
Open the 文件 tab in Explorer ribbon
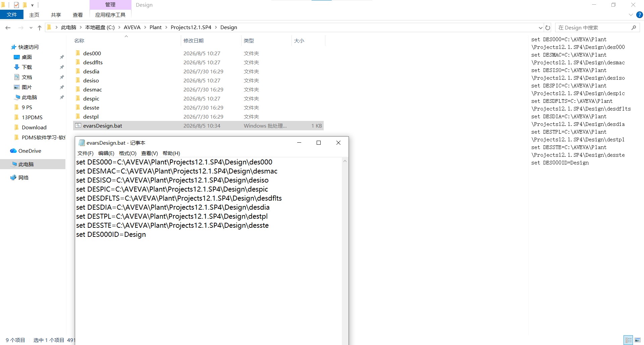pyautogui.click(x=12, y=15)
